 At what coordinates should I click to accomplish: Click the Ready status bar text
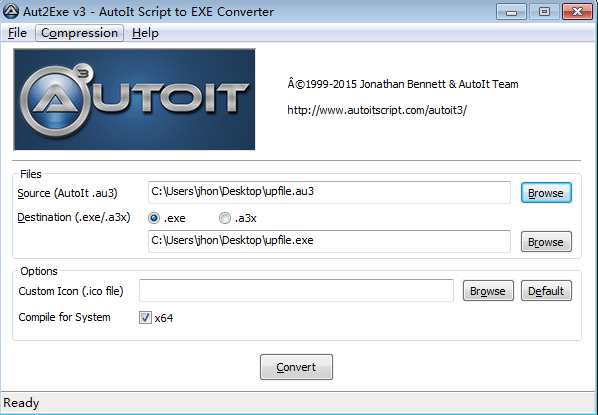click(21, 403)
